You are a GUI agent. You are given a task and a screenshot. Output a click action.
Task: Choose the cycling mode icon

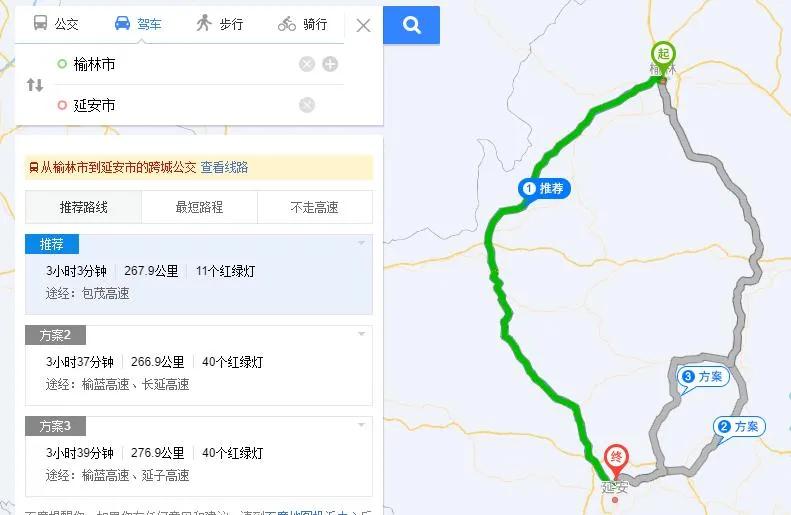(x=287, y=24)
